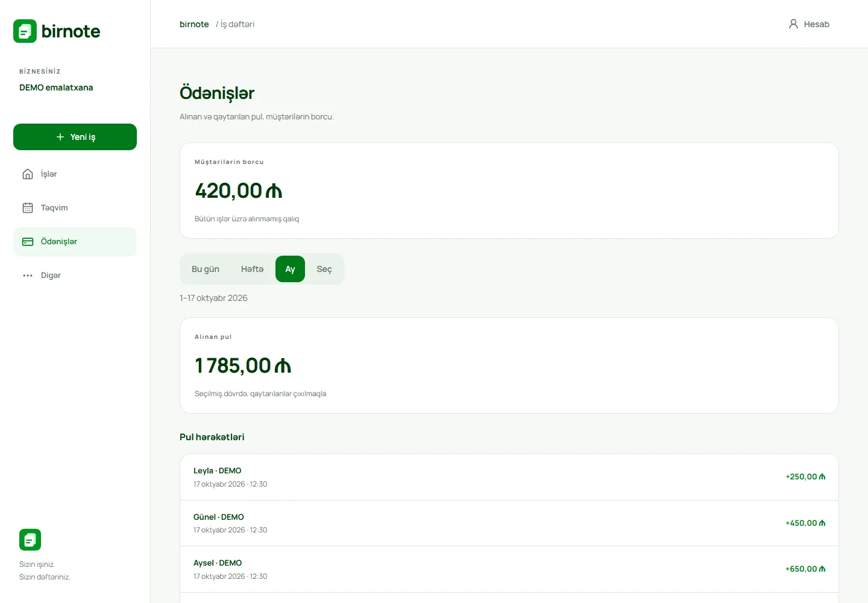Click the small birnote icon at sidebar bottom
This screenshot has height=603, width=868.
pos(30,540)
